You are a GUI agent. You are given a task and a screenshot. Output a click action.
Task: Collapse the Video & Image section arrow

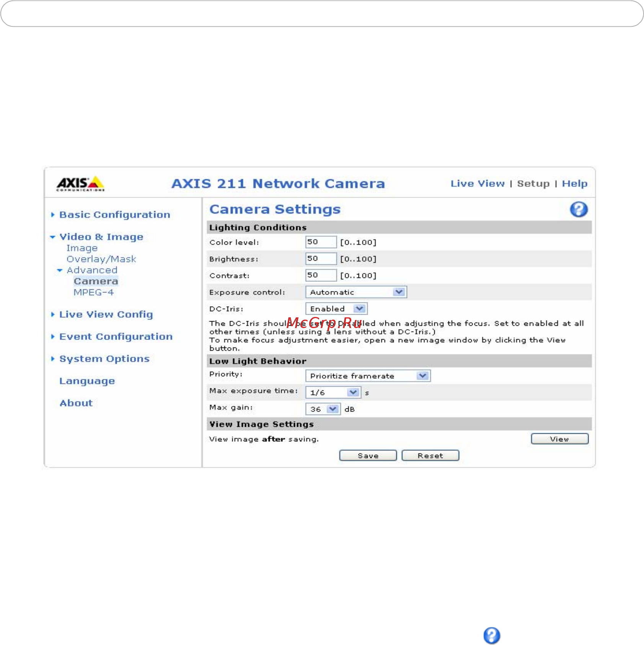click(53, 237)
